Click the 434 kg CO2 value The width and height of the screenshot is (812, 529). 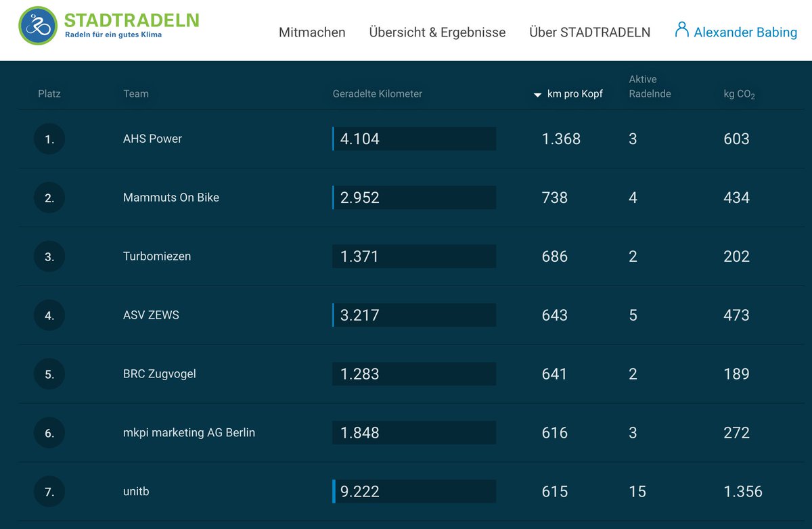(736, 198)
